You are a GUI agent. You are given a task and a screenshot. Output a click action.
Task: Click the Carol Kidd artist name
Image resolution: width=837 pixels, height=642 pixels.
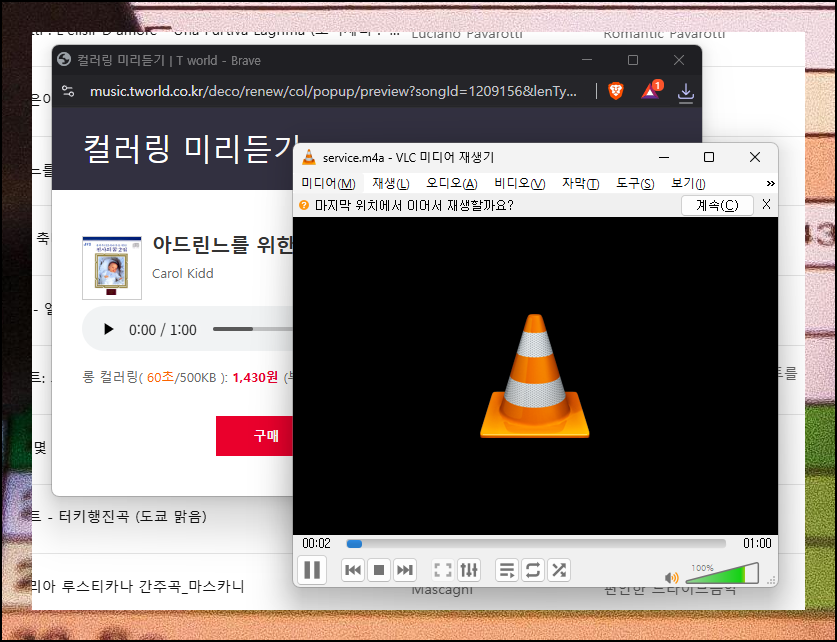[183, 274]
